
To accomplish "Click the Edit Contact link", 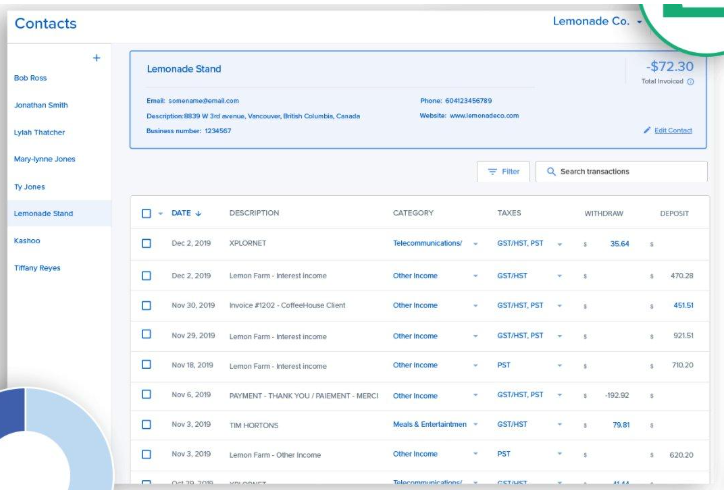I will click(x=673, y=131).
